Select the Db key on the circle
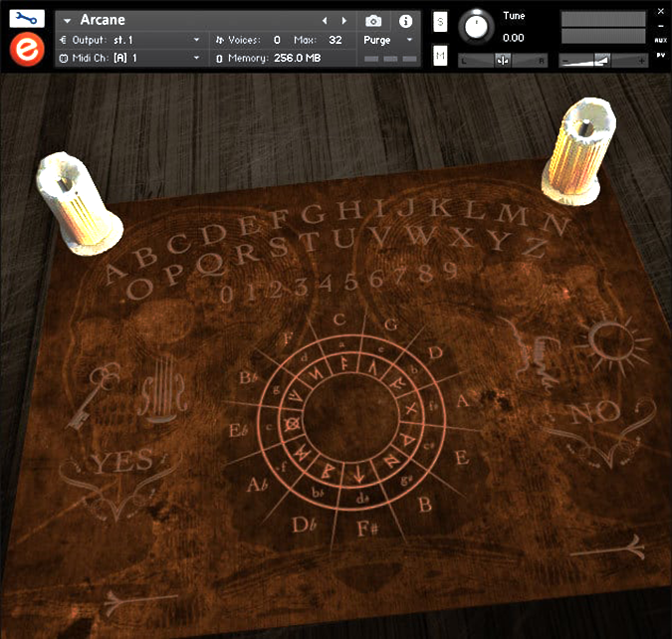The width and height of the screenshot is (672, 639). [304, 525]
